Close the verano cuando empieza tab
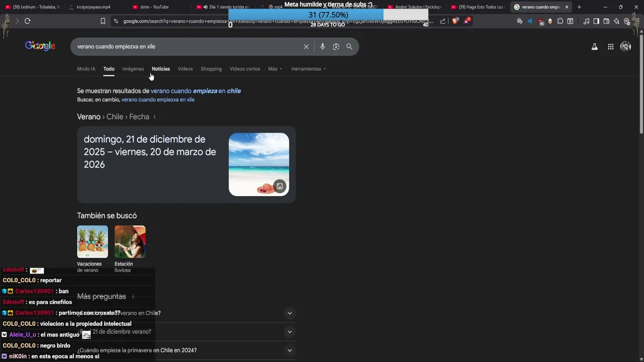This screenshot has width=644, height=362. (x=567, y=7)
